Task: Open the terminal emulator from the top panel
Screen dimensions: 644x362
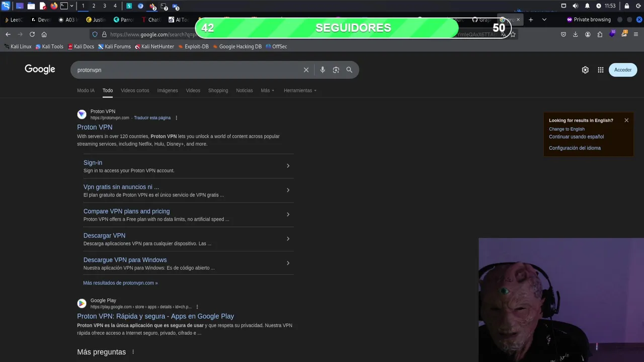Action: point(64,6)
